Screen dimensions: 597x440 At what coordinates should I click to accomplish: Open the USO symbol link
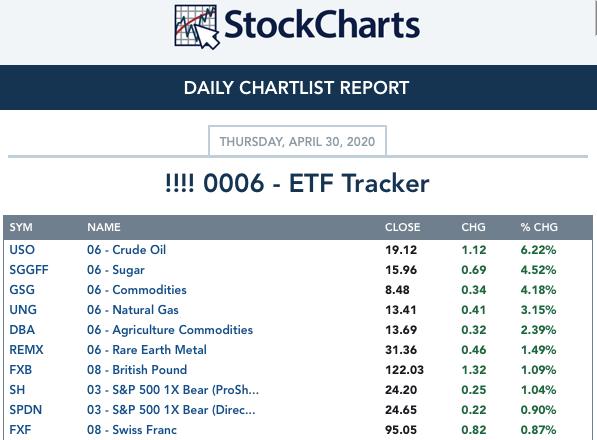[22, 250]
